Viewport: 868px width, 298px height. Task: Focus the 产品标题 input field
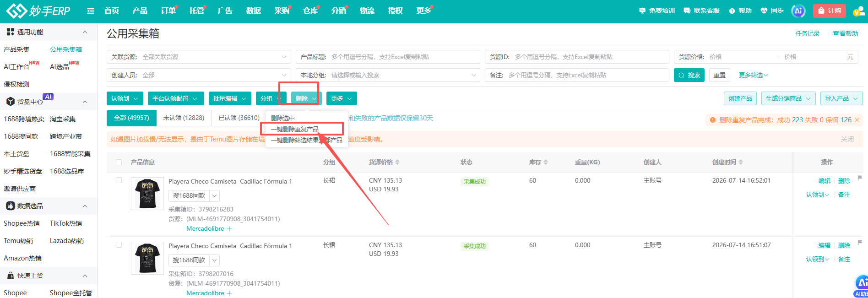[x=388, y=57]
